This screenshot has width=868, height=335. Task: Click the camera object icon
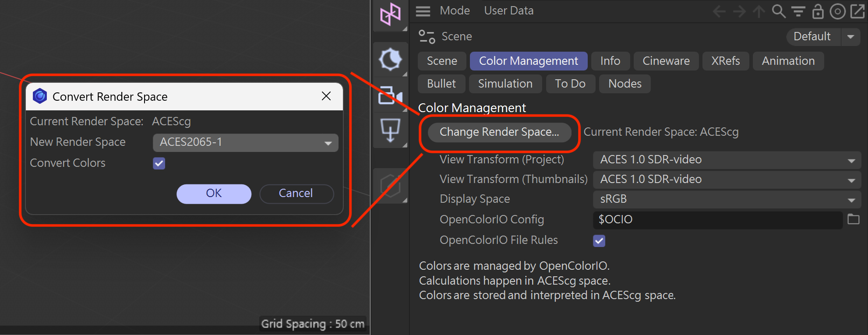(390, 95)
